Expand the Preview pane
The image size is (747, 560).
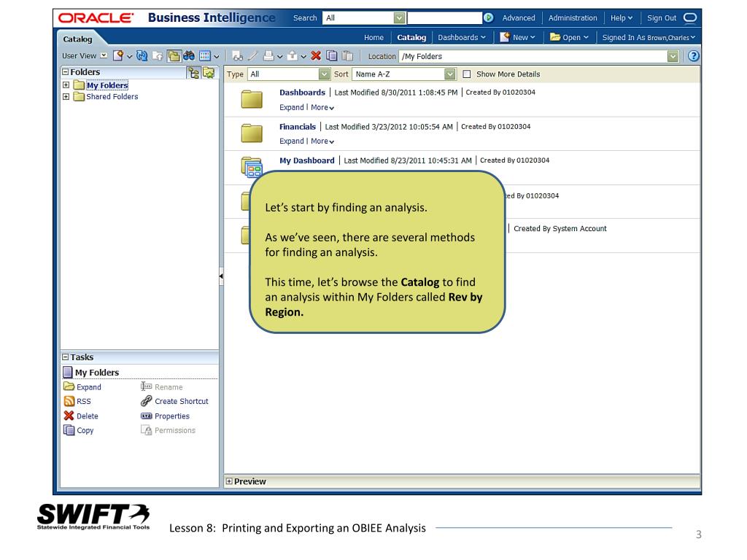(x=229, y=481)
